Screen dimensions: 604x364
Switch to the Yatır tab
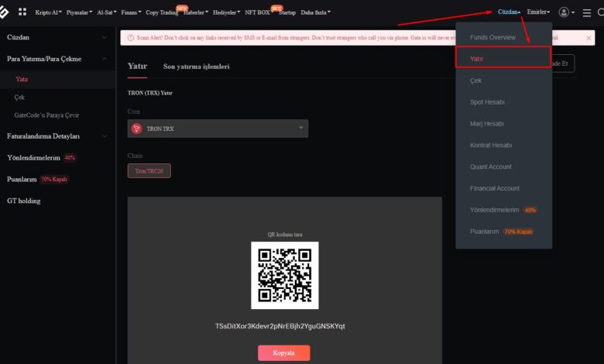[137, 67]
